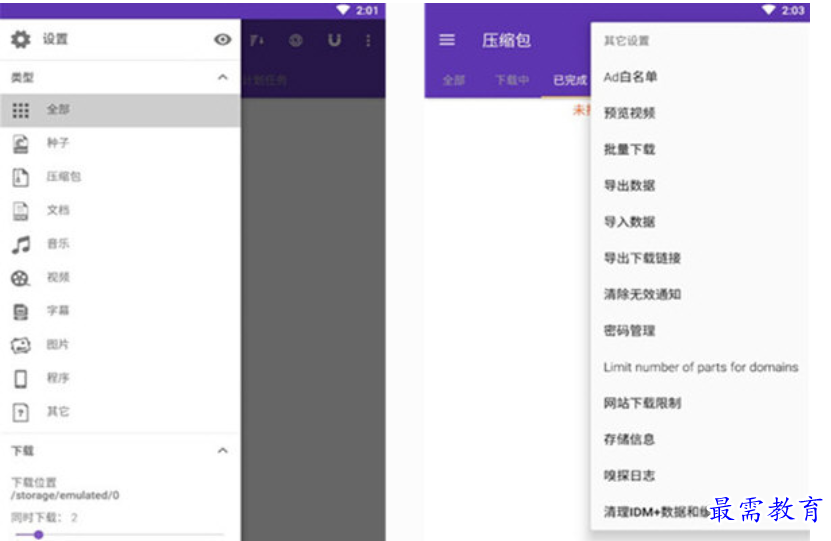Select the 程序 phone app icon
This screenshot has width=831, height=541.
[x=21, y=378]
